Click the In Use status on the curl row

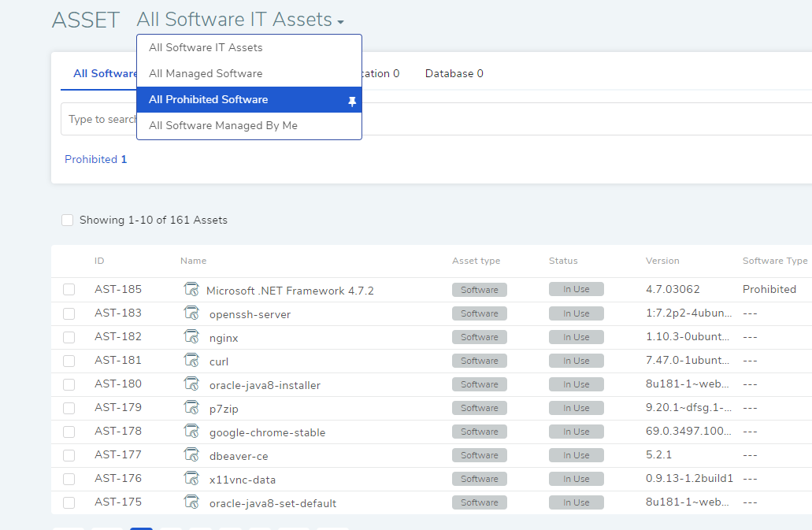click(577, 360)
